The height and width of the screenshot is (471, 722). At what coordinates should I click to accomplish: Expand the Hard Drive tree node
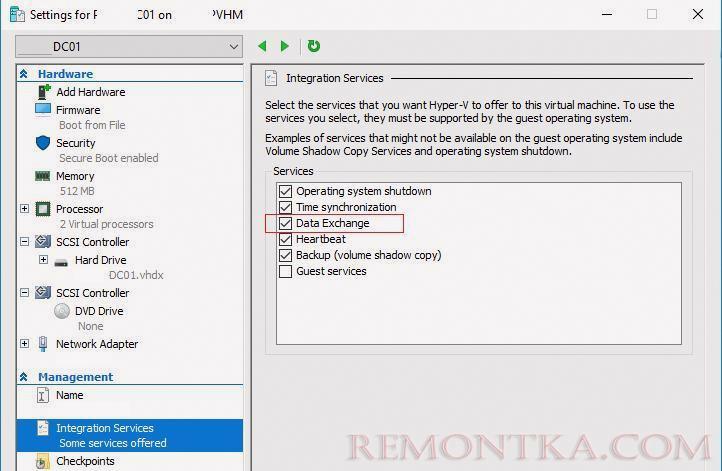point(43,260)
